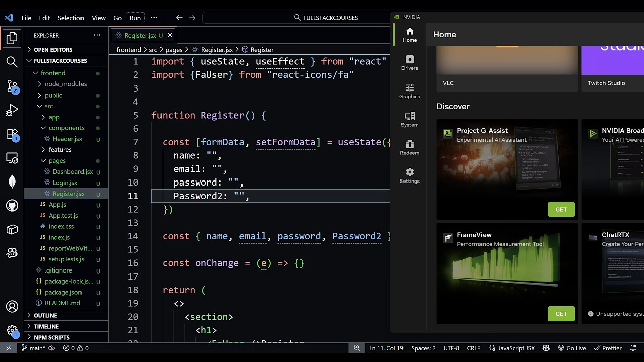Open Graphics section in NVIDIA app
Viewport: 644px width, 362px height.
click(410, 91)
